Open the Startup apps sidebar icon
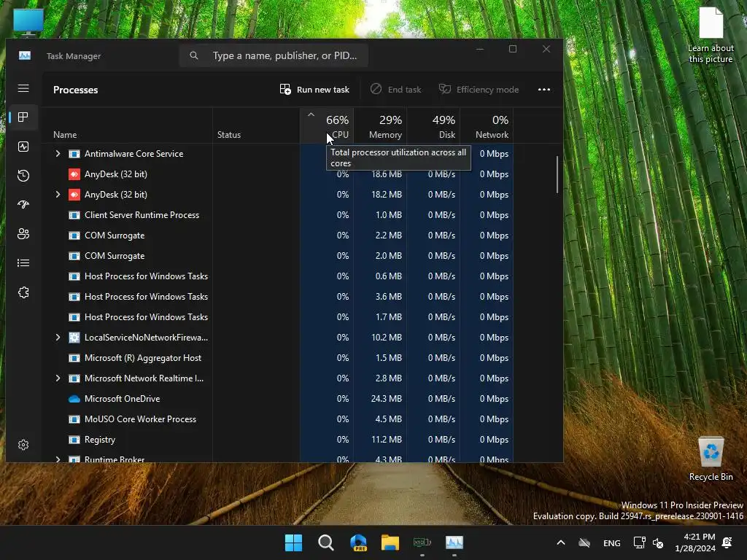 23,205
